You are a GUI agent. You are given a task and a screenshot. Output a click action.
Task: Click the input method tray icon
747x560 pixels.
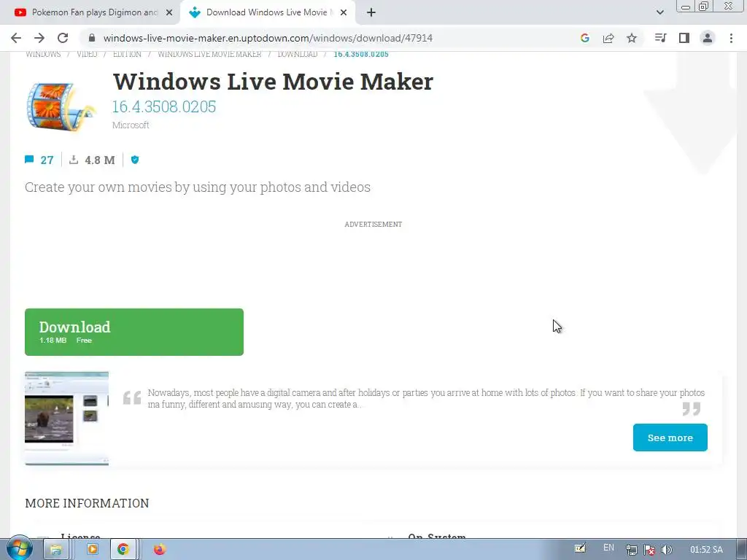pyautogui.click(x=580, y=548)
